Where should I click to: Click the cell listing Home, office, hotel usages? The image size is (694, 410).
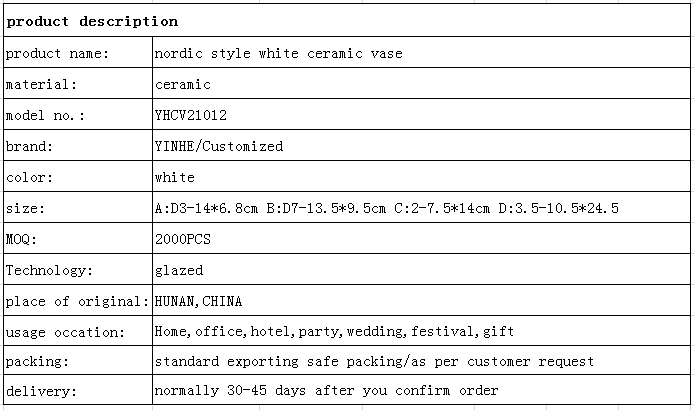click(421, 331)
